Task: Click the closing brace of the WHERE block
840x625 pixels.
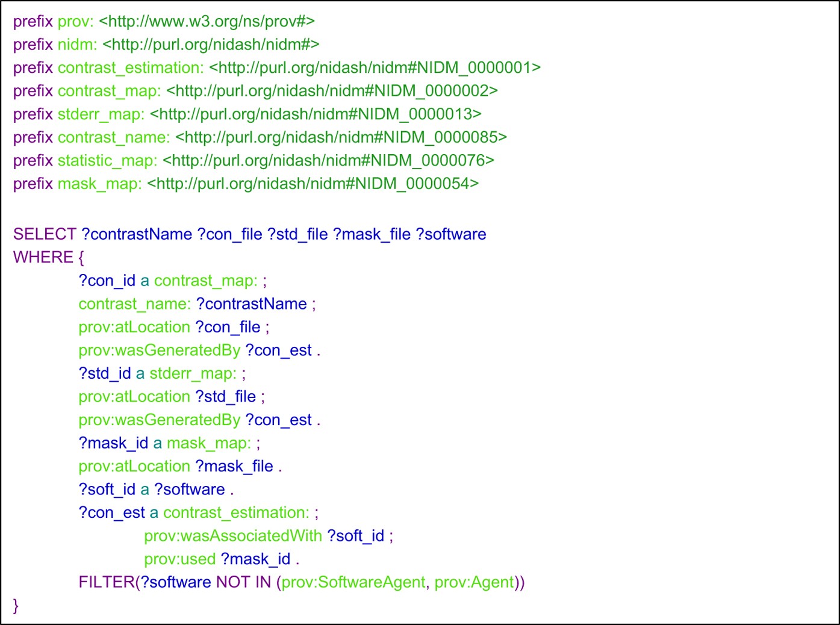Action: pyautogui.click(x=16, y=605)
